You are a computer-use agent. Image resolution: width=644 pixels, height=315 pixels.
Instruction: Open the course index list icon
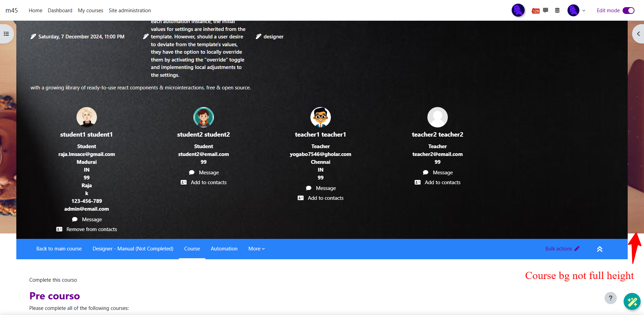pyautogui.click(x=6, y=34)
